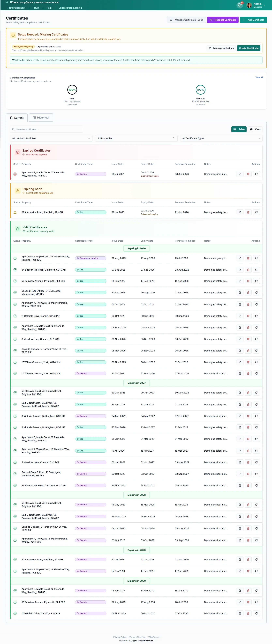Renew the expired Apartment 2 Electric certificate
This screenshot has height=644, width=272.
(256, 174)
